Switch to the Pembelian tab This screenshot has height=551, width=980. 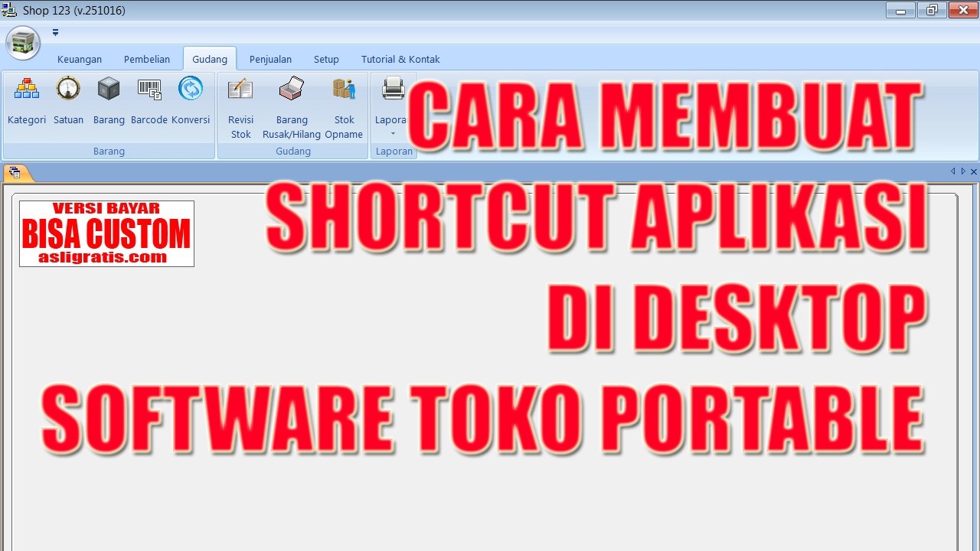click(147, 59)
